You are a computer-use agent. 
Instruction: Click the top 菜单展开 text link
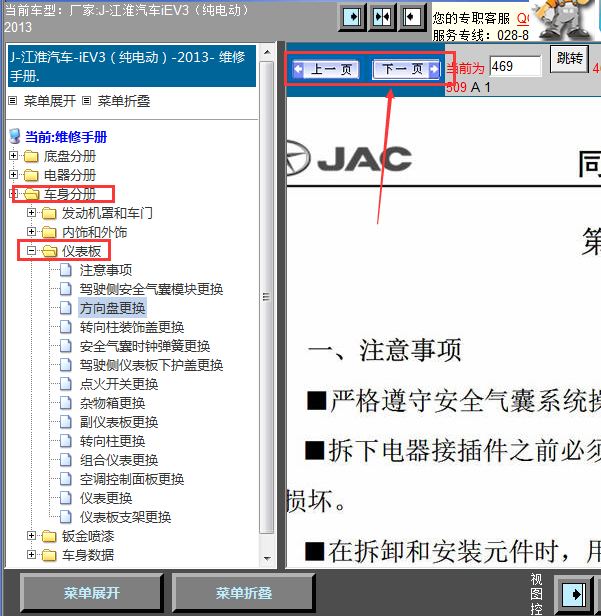pyautogui.click(x=50, y=101)
